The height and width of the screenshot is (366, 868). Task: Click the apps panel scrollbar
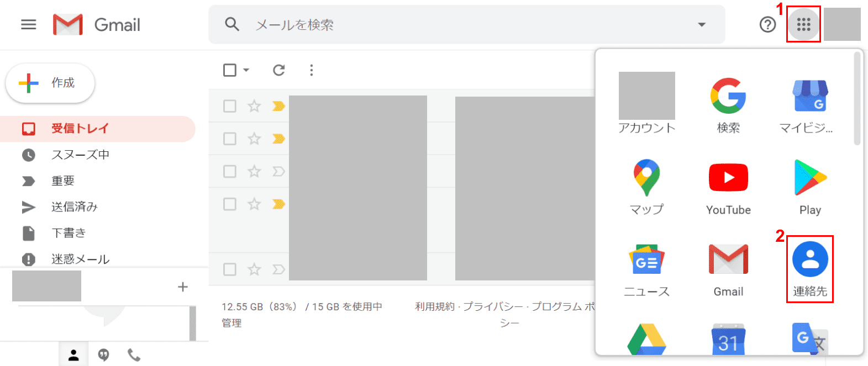(x=857, y=98)
